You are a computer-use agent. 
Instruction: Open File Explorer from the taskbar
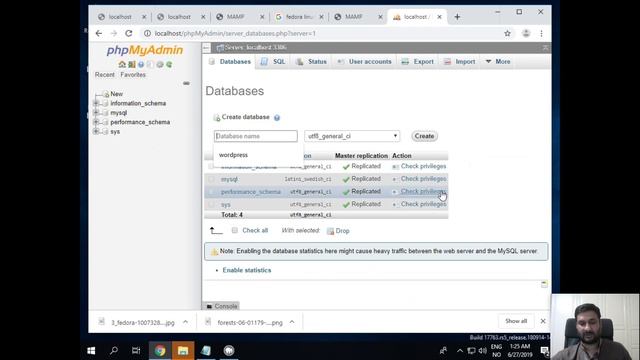coord(183,351)
